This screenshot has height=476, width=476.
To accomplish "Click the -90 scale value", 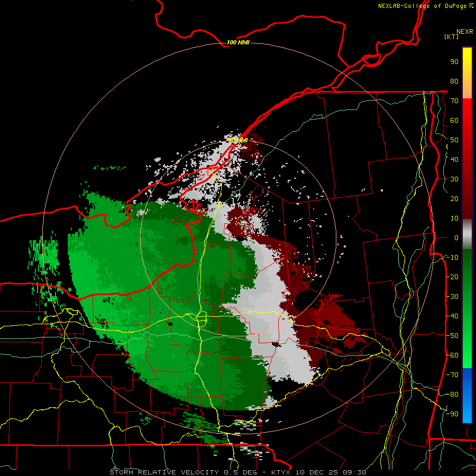I will click(x=452, y=414).
